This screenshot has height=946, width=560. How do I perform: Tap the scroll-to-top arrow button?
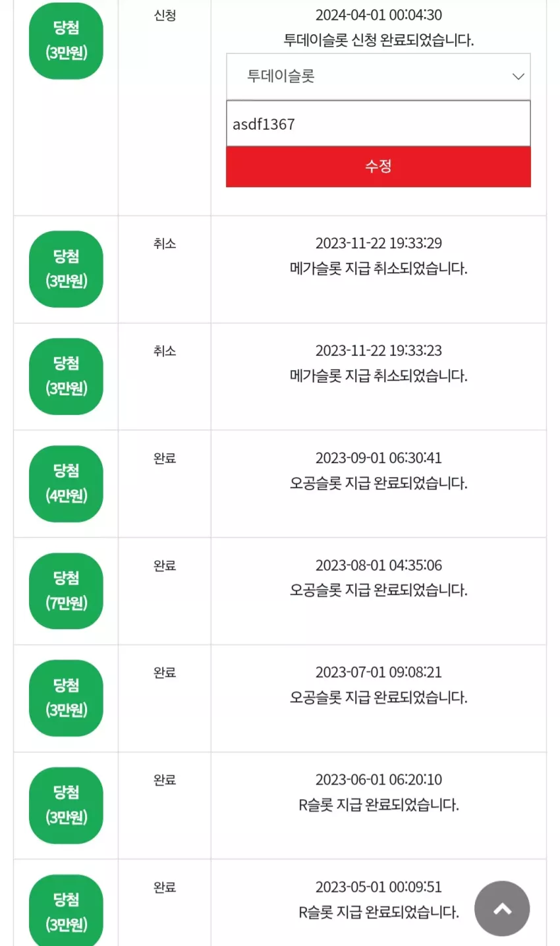502,908
